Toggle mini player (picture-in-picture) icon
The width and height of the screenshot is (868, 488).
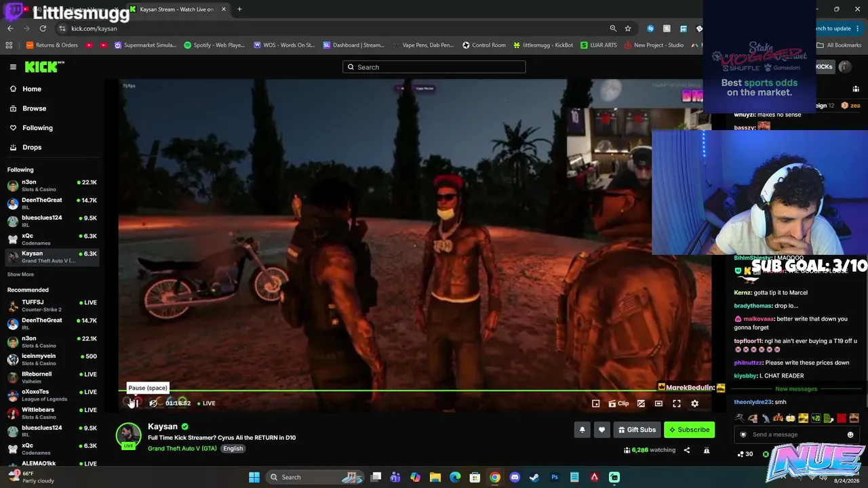[595, 403]
